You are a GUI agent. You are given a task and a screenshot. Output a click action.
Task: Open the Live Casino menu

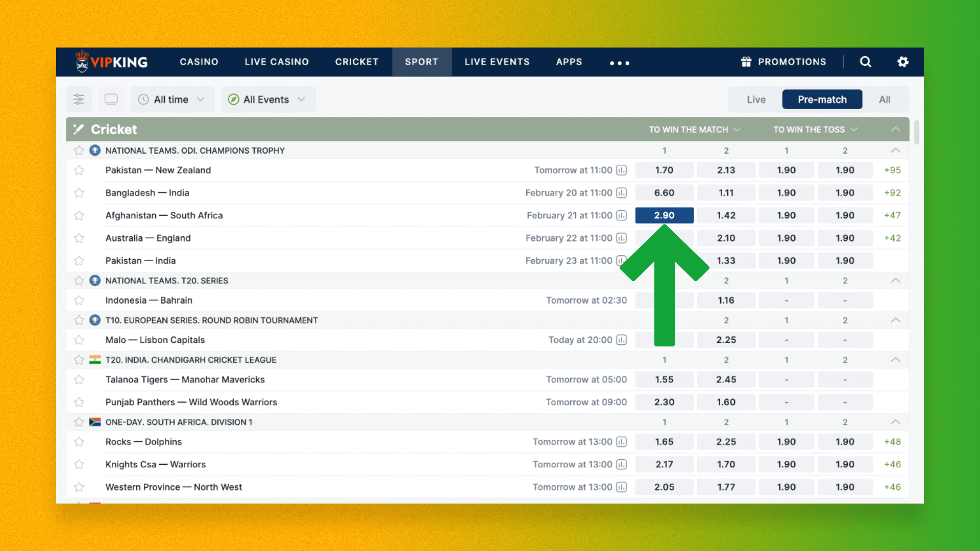point(277,62)
